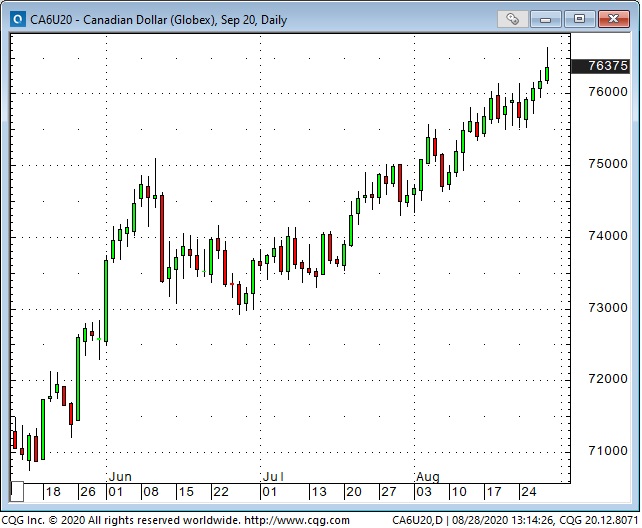Click the Jul month label
The width and height of the screenshot is (642, 528).
point(273,477)
